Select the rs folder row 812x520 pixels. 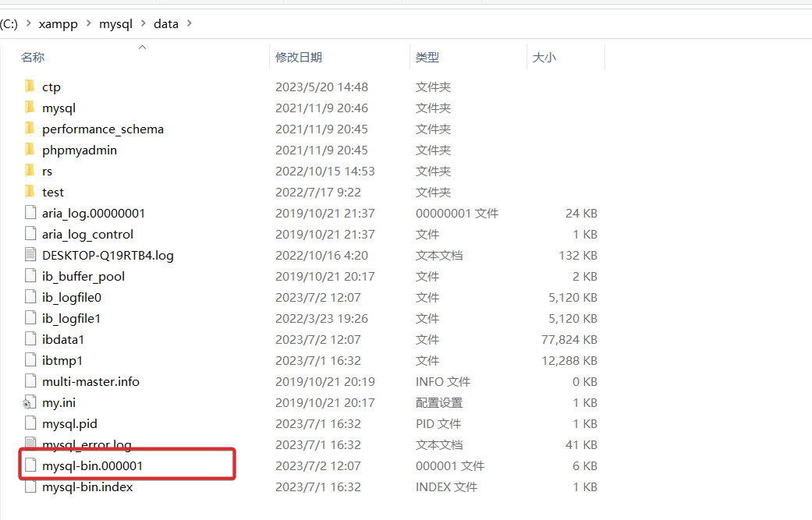(x=47, y=171)
